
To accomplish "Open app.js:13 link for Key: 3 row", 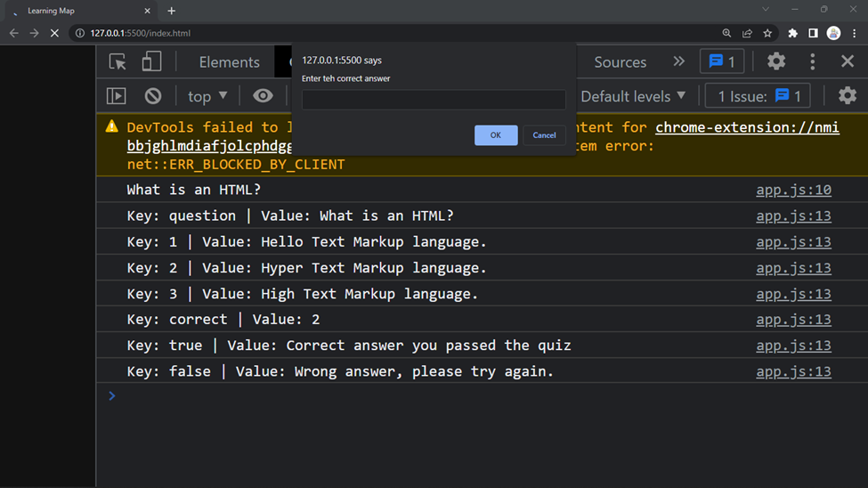I will pyautogui.click(x=793, y=294).
